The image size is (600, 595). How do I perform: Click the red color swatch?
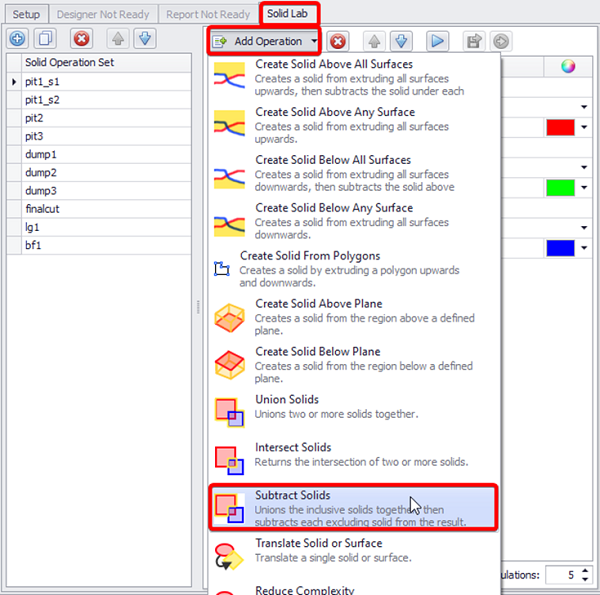(561, 127)
